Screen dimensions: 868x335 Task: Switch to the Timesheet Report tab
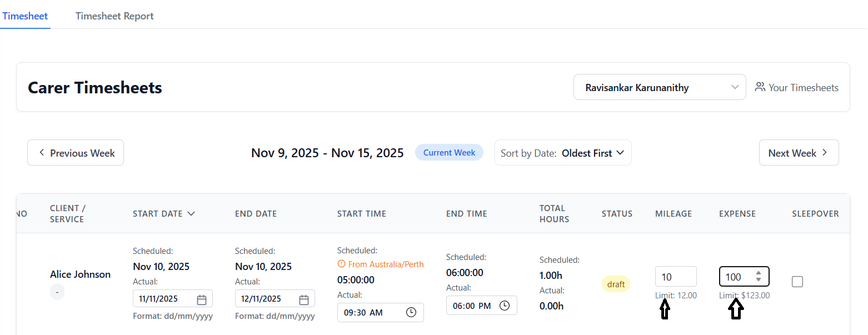[x=114, y=16]
